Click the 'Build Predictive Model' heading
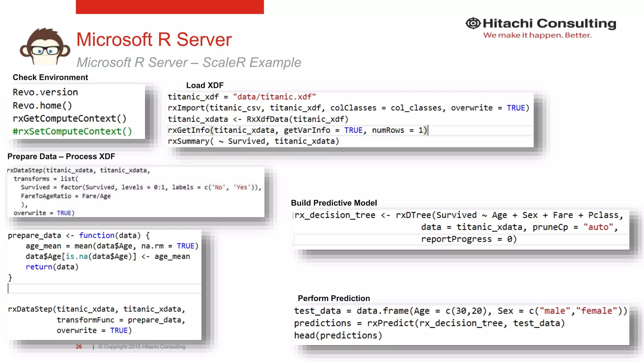 tap(334, 203)
